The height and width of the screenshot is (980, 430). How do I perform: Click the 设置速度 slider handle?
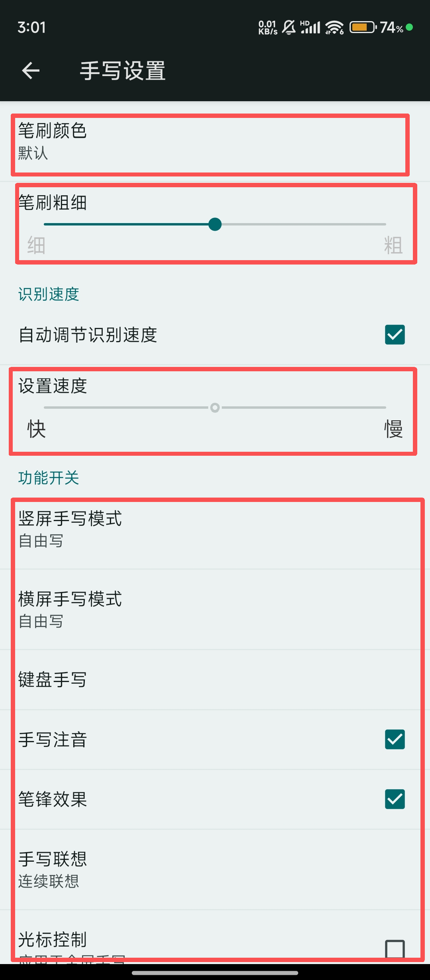[215, 408]
